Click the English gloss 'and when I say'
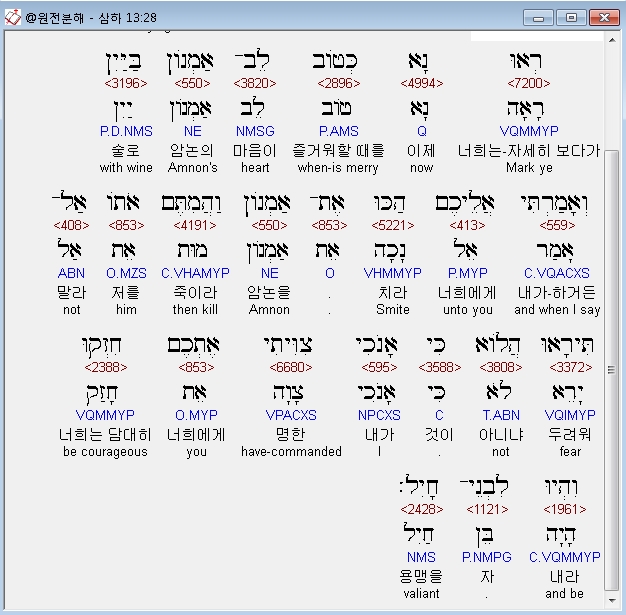The height and width of the screenshot is (615, 626). point(557,309)
